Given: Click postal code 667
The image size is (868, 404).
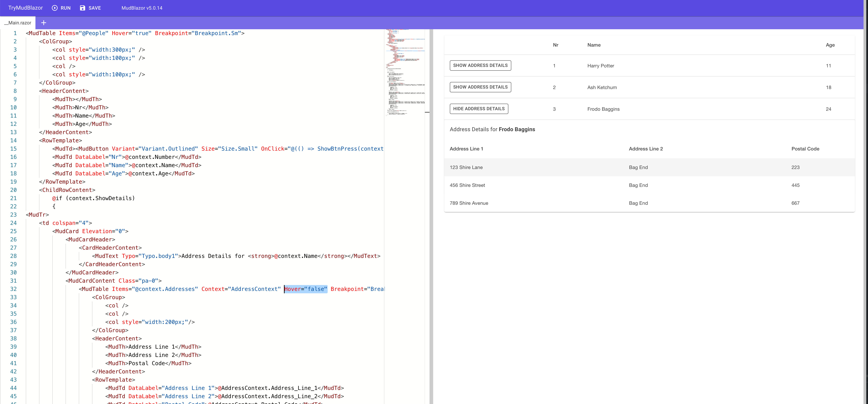Looking at the screenshot, I should pos(795,203).
